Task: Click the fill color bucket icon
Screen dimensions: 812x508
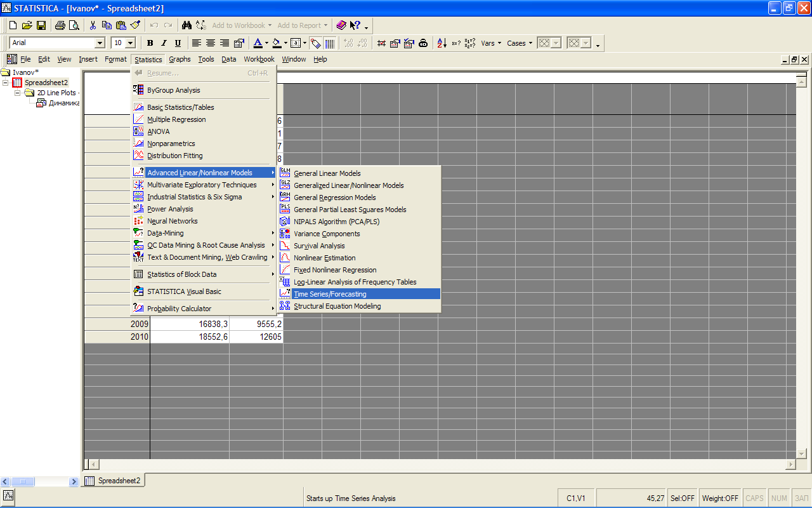Action: click(x=276, y=43)
